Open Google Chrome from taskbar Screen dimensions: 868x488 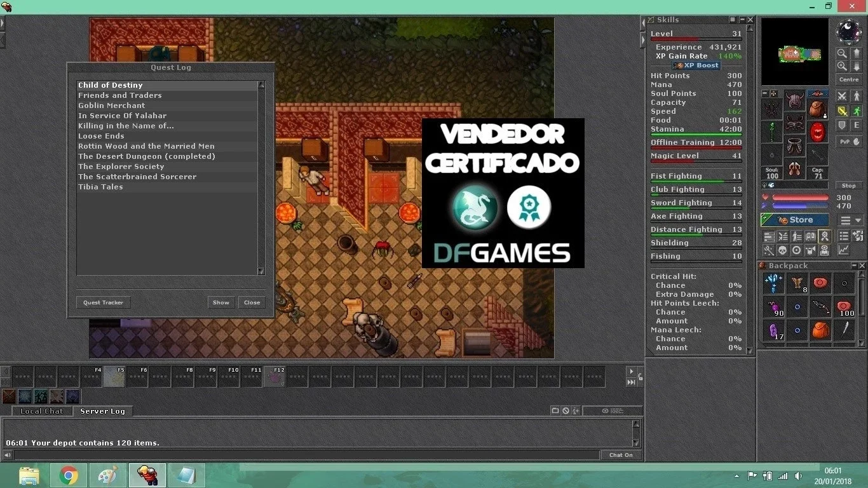coord(69,475)
